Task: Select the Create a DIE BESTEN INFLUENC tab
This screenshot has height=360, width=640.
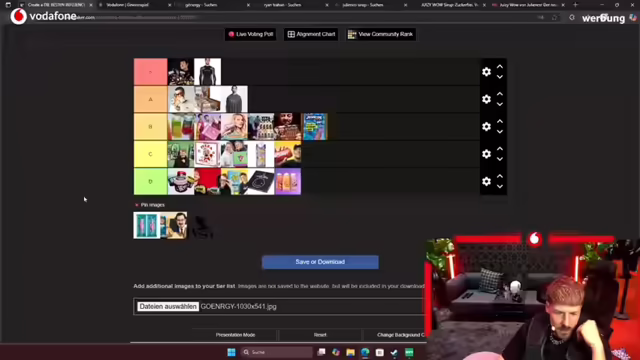Action: point(56,5)
